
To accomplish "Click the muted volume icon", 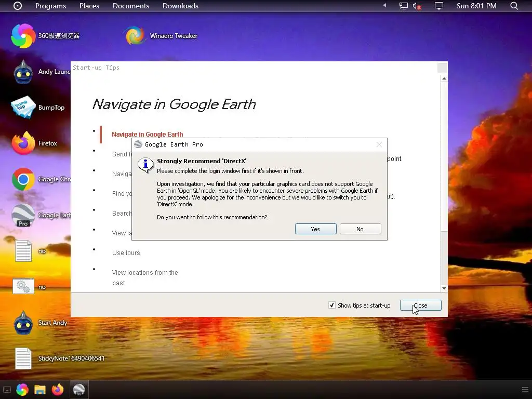I will [x=417, y=6].
